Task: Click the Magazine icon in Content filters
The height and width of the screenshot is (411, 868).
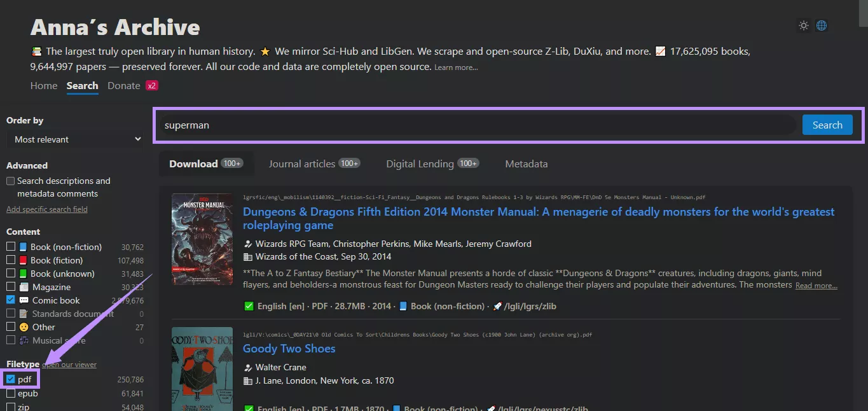Action: coord(22,286)
